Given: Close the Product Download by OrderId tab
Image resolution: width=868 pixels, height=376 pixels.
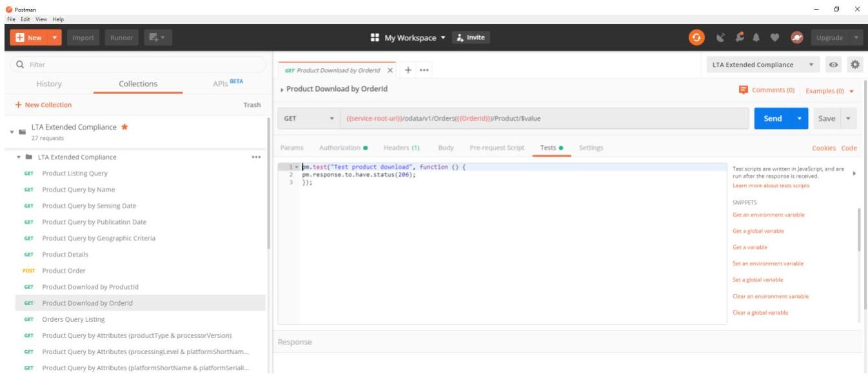Looking at the screenshot, I should (390, 70).
